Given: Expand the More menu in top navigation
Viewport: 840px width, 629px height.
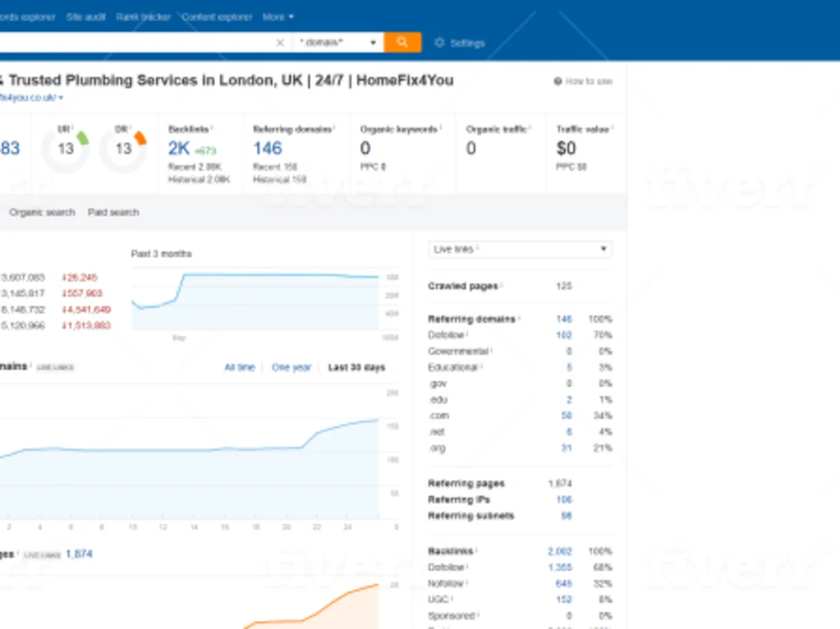Looking at the screenshot, I should 278,17.
